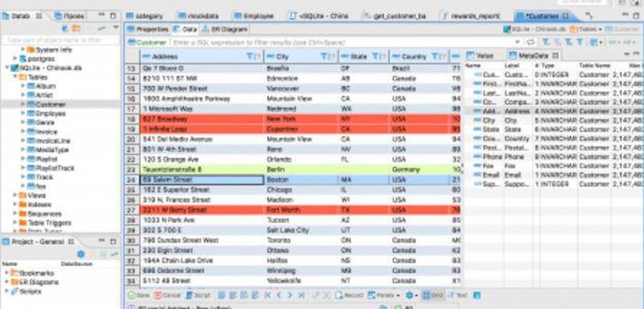This screenshot has height=309, width=644.
Task: Click the City column filter icon
Action: [325, 56]
